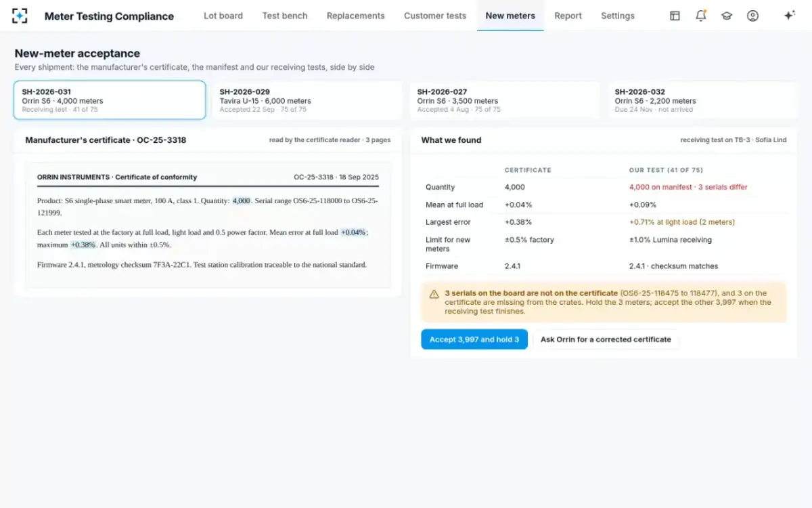
Task: Select the New meters tab
Action: coord(510,16)
